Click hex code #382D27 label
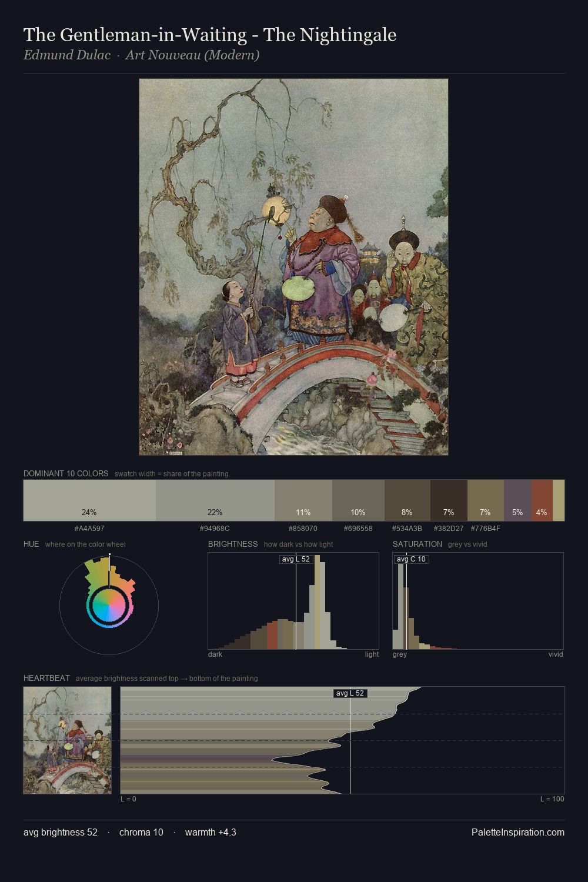 click(x=449, y=529)
